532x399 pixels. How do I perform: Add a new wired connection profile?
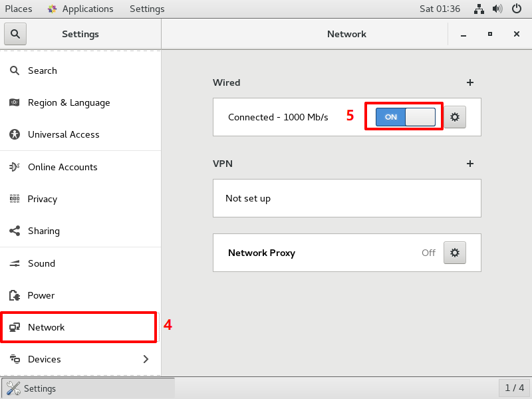point(470,82)
